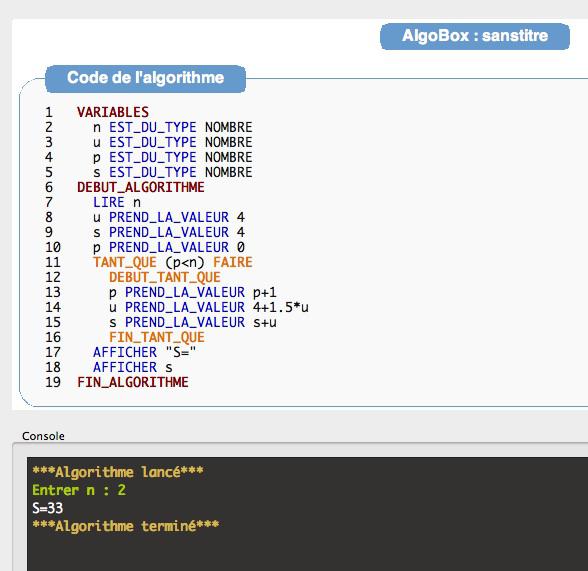Viewport: 588px width, 571px height.
Task: Click the AFFICHER "S=" instruction
Action: pos(144,352)
